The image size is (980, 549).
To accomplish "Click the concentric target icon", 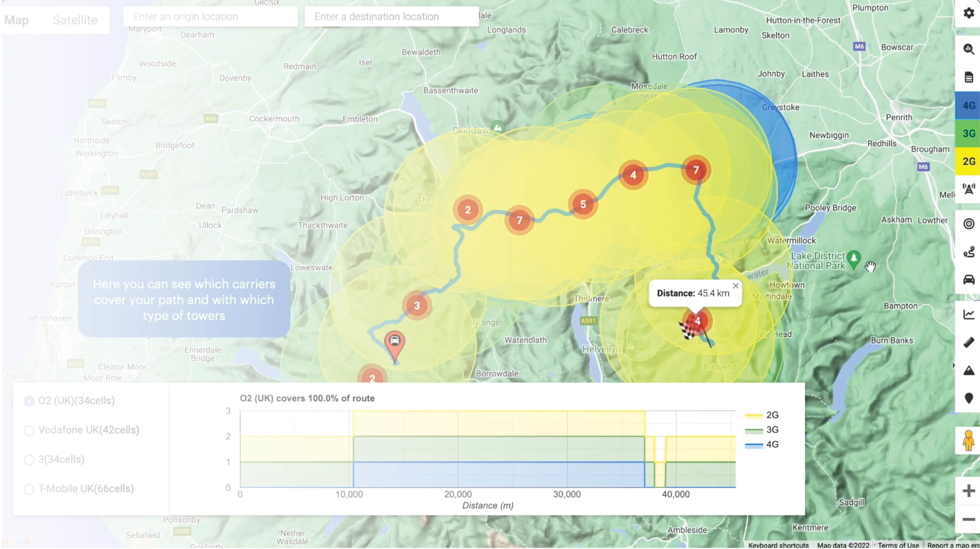I will (969, 224).
